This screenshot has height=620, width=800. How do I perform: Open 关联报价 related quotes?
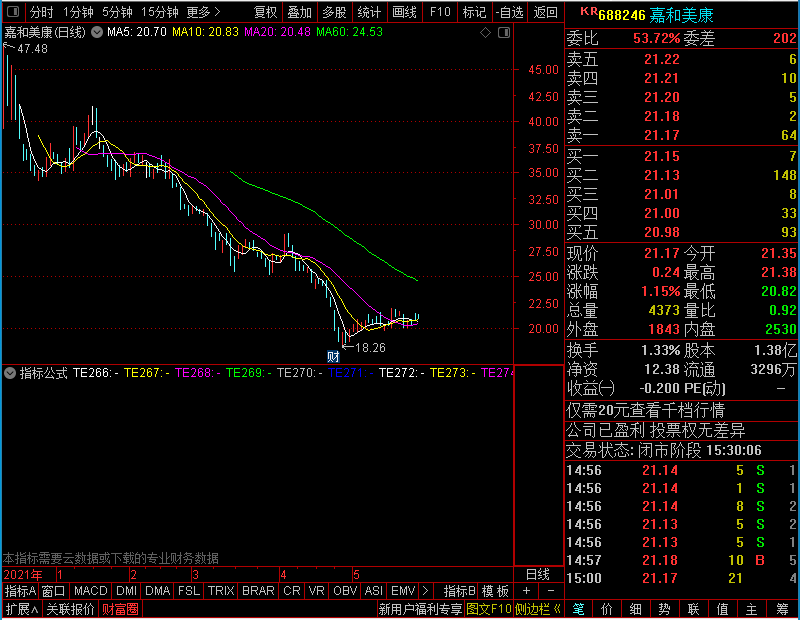[x=71, y=609]
